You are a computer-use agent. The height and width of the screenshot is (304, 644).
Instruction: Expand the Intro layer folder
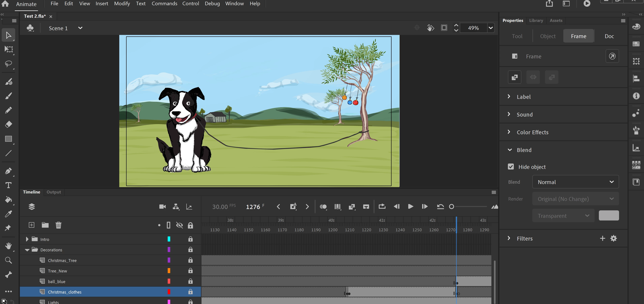point(27,239)
